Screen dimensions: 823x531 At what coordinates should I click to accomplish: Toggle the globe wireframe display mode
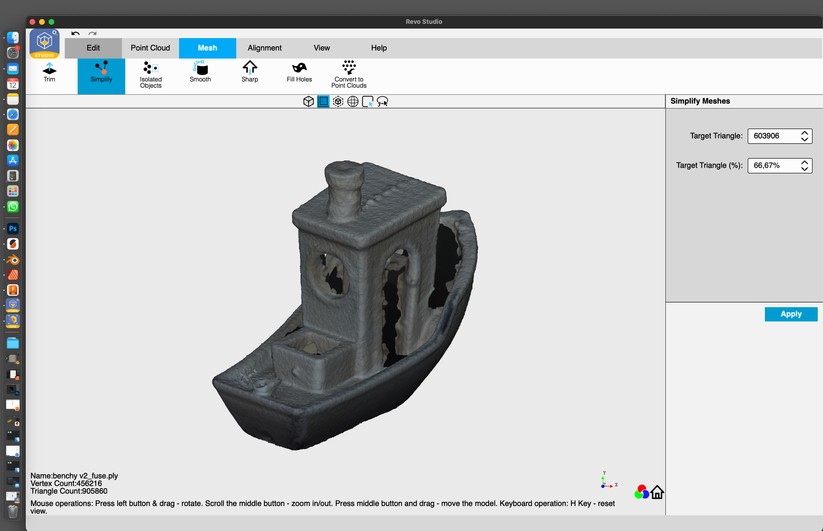(x=353, y=102)
